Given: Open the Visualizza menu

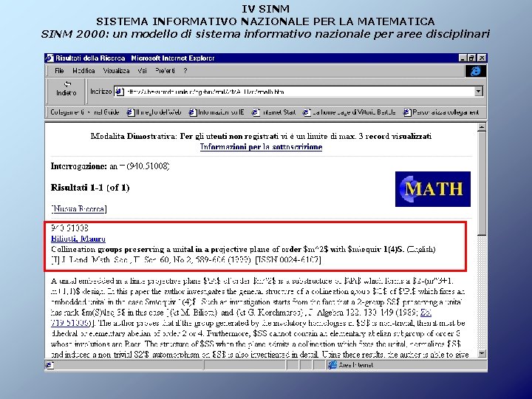Looking at the screenshot, I should (117, 71).
